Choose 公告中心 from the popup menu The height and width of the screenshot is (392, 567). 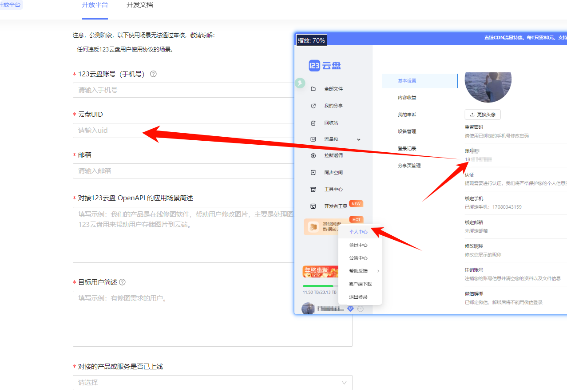[x=360, y=258]
